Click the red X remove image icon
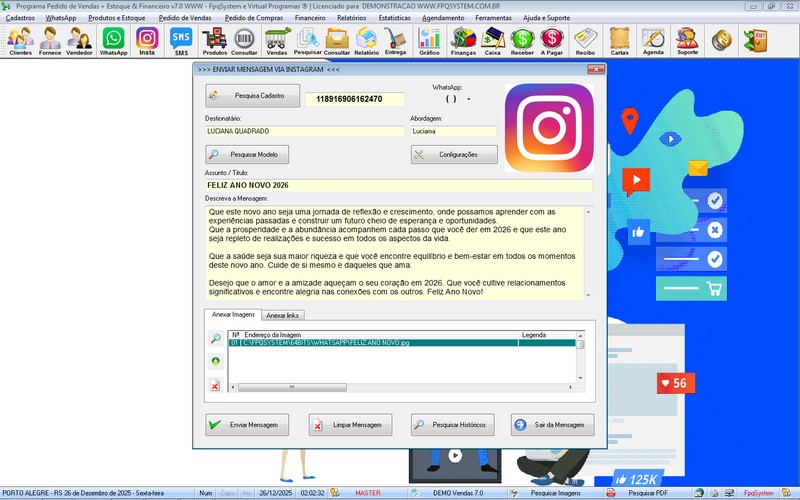This screenshot has height=500, width=800. [215, 385]
